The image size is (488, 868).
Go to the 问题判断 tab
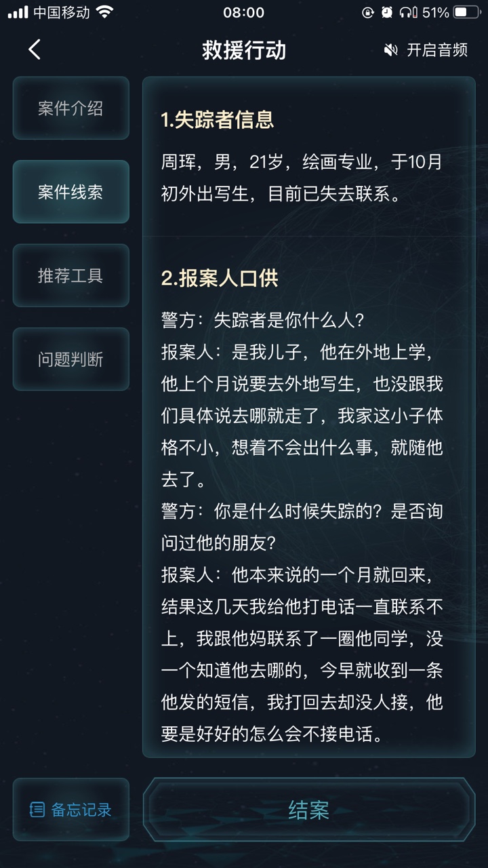[70, 359]
